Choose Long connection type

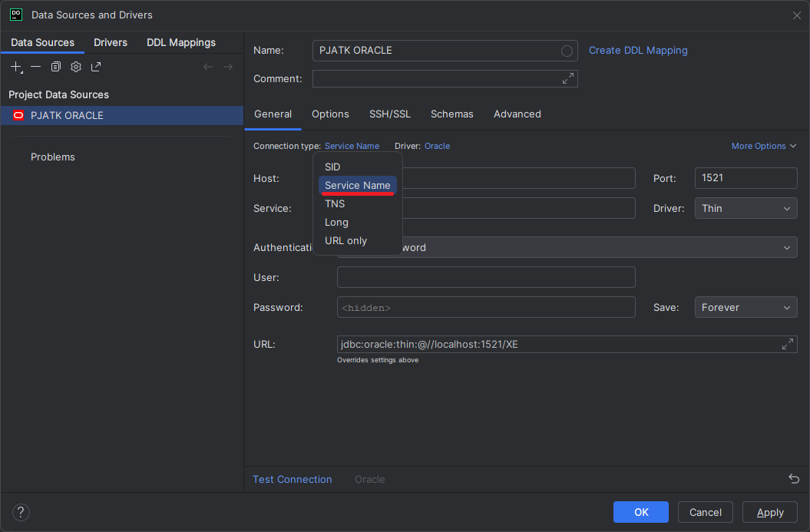coord(358,223)
